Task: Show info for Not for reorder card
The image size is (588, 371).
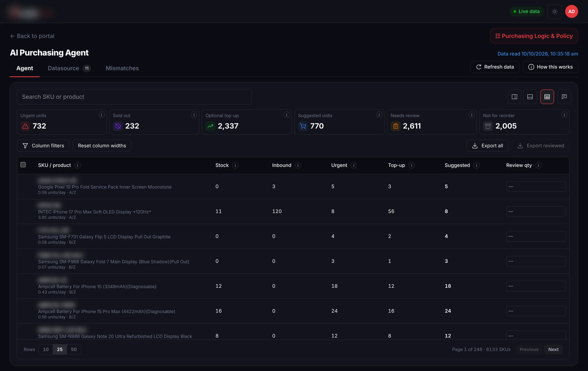Action: coord(564,115)
